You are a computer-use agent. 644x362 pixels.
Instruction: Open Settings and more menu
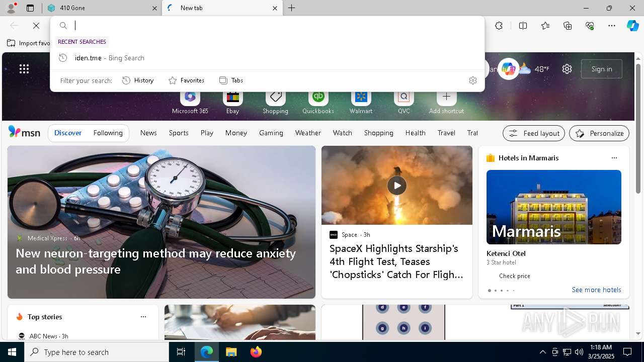coord(612,26)
